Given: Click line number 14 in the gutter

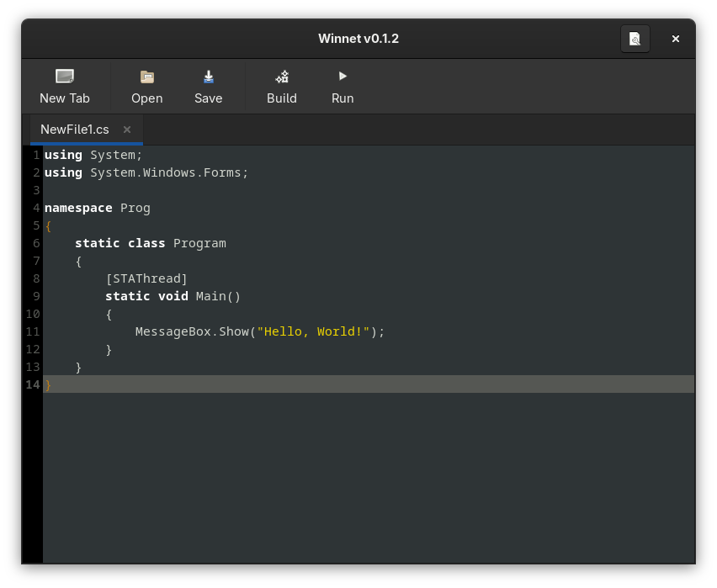Looking at the screenshot, I should (33, 384).
